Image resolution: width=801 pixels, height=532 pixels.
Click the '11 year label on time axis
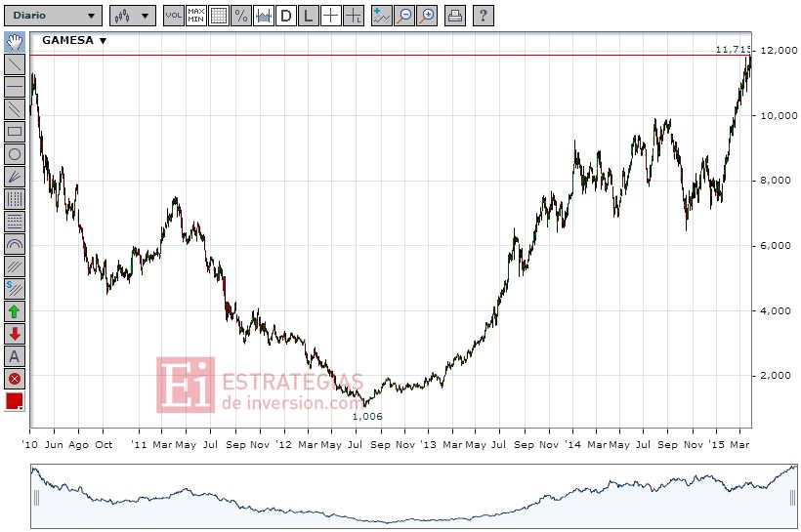(x=139, y=445)
